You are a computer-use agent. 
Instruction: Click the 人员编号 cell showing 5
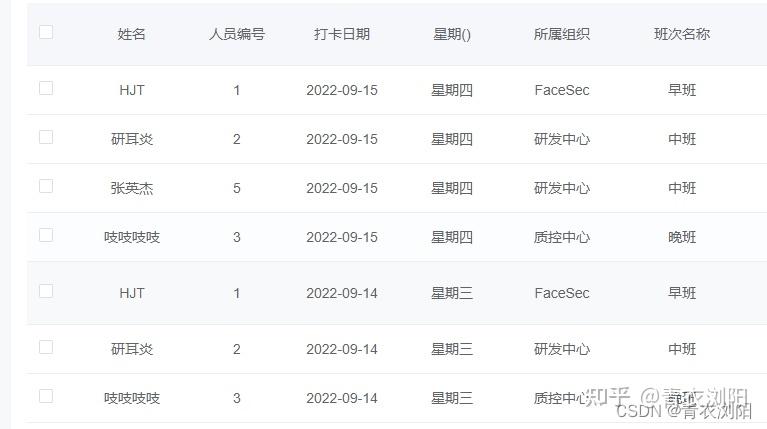237,188
